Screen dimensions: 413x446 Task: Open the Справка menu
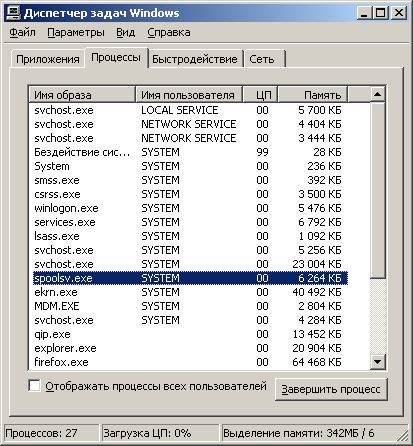click(x=169, y=32)
